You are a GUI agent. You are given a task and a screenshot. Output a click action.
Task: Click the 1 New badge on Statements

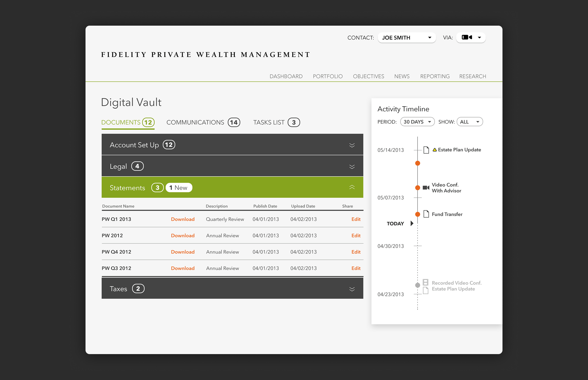tap(179, 187)
